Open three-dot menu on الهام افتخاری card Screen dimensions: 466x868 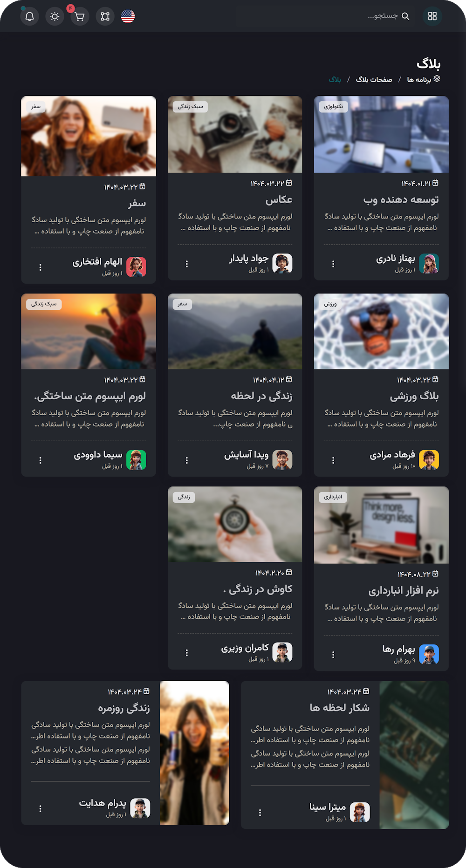point(41,267)
